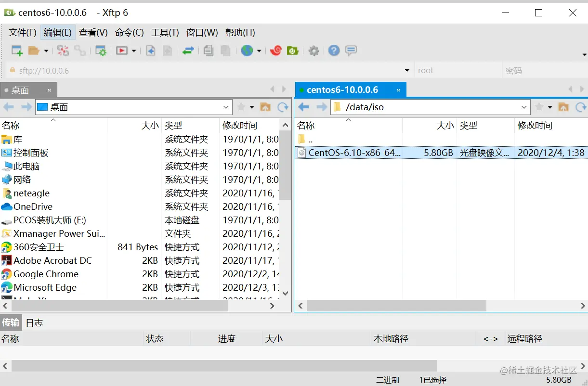Click the 密码 password field
588x386 pixels.
[544, 70]
